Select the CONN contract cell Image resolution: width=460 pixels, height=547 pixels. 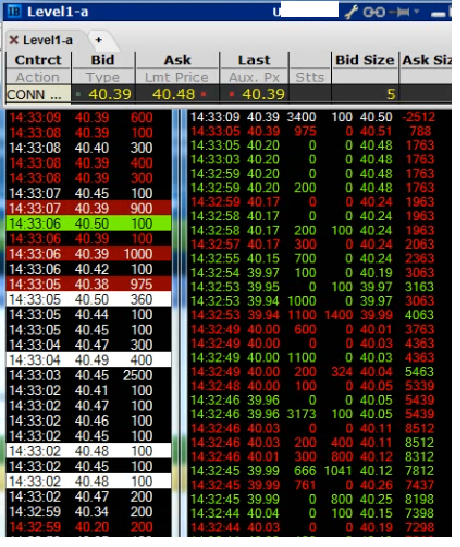[38, 94]
